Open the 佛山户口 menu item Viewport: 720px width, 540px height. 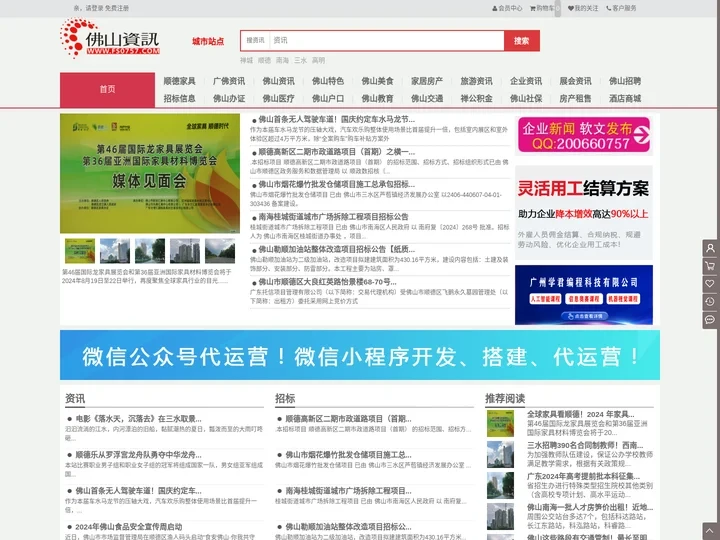[328, 98]
